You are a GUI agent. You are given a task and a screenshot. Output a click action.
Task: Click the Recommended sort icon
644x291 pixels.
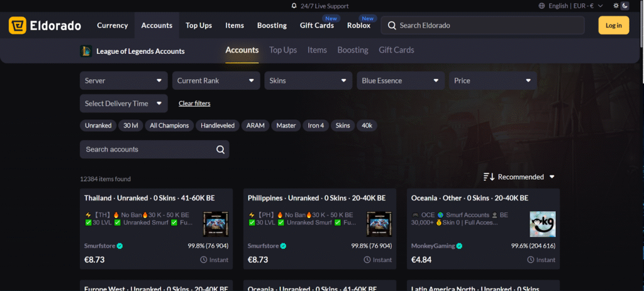489,177
